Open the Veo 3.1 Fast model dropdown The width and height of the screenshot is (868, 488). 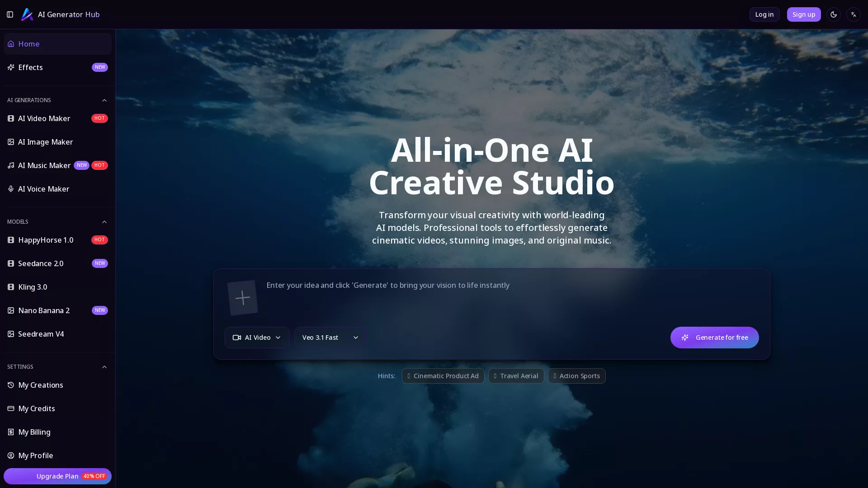(x=329, y=337)
